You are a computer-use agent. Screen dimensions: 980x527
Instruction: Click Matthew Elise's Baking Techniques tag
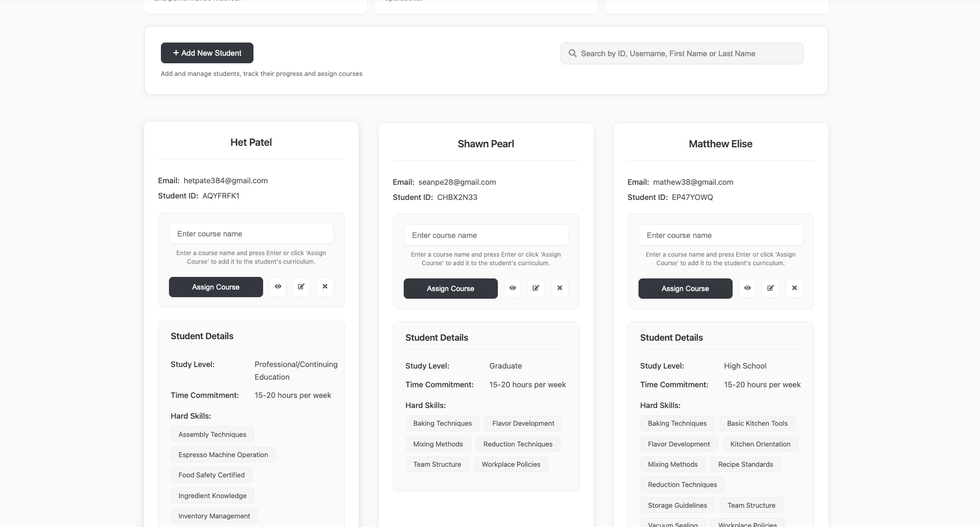click(677, 423)
